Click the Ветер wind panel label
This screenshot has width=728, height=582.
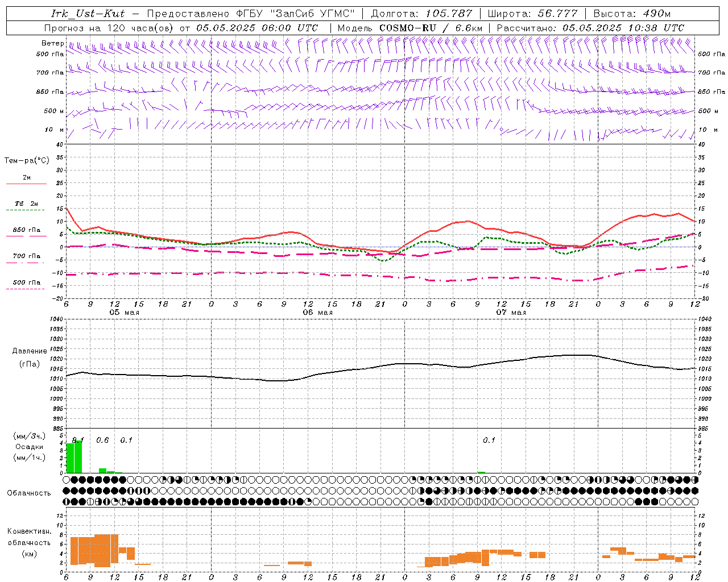52,43
